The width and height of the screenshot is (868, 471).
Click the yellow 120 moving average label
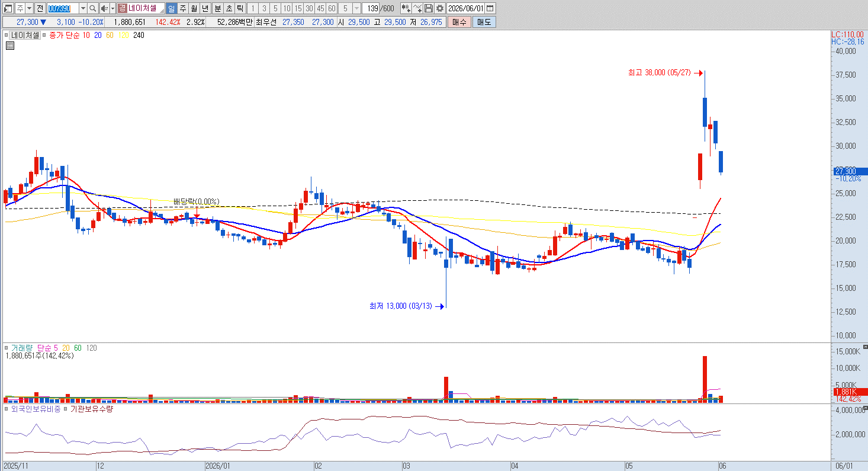pos(124,36)
